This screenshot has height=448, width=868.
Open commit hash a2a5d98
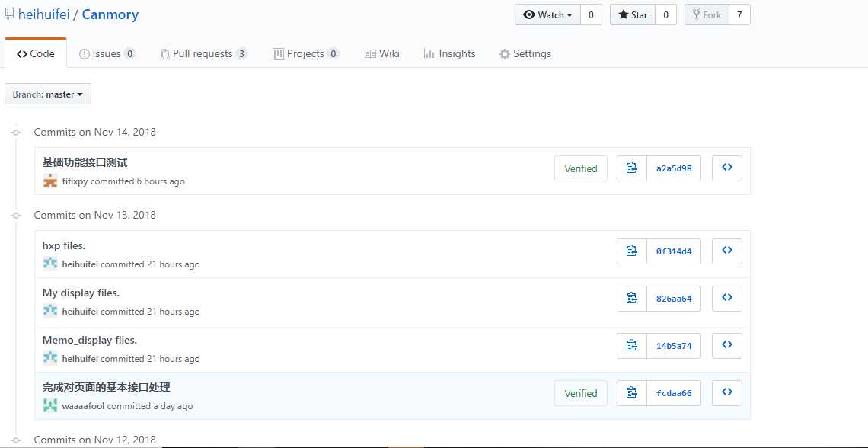pos(674,168)
